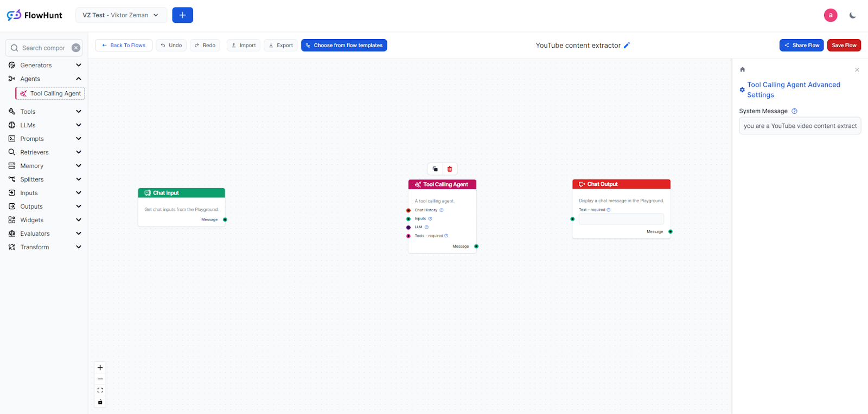868x414 pixels.
Task: Click the pencil icon to rename flow
Action: tap(627, 46)
